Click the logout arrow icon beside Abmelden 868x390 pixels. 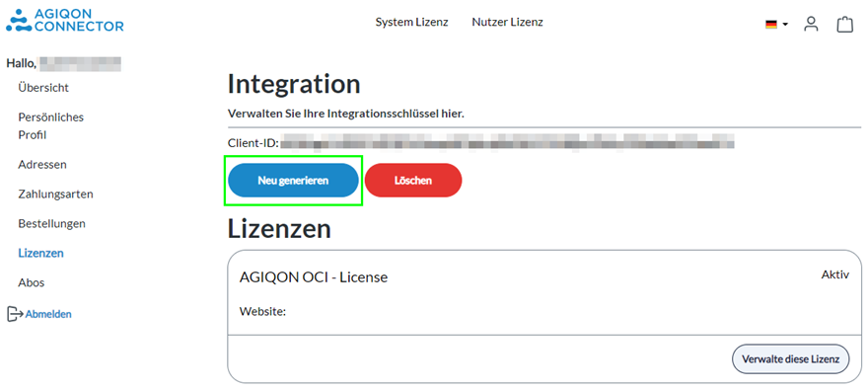(15, 314)
